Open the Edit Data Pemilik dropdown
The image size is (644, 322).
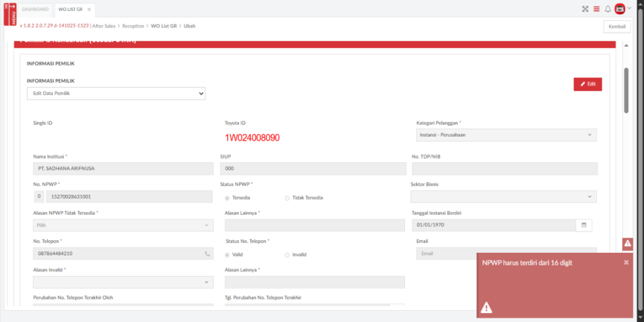[116, 93]
